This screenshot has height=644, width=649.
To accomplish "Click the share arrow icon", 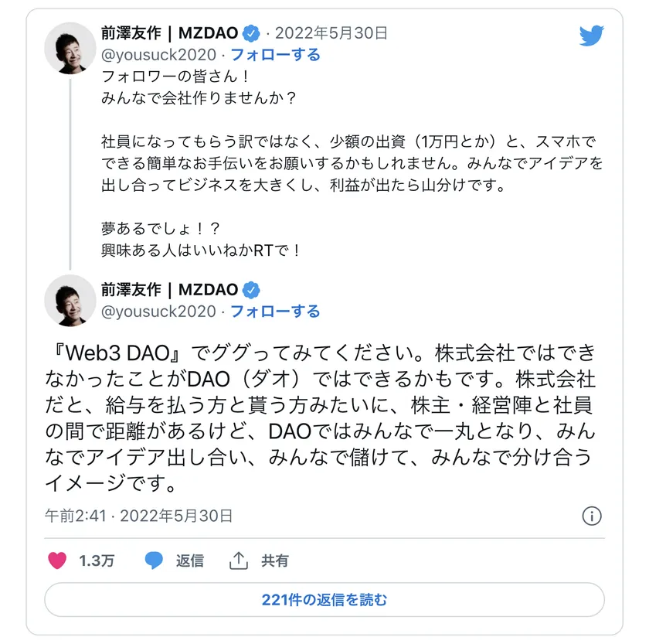I will [240, 561].
